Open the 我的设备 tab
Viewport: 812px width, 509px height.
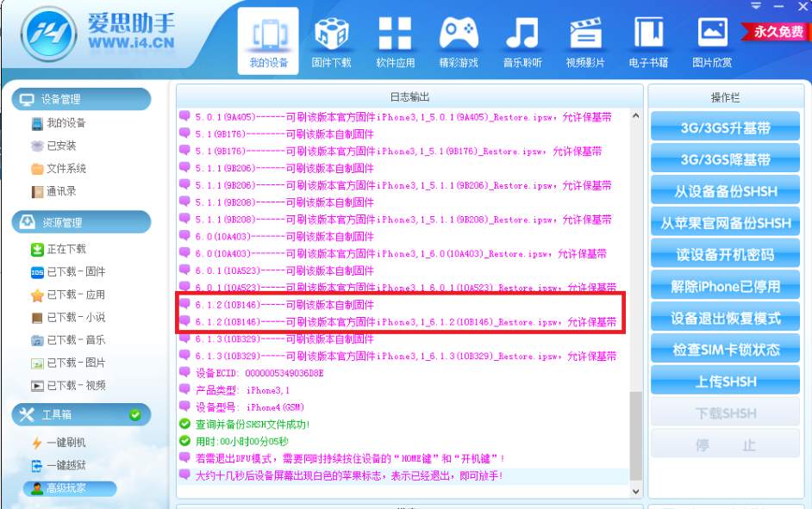pos(268,40)
